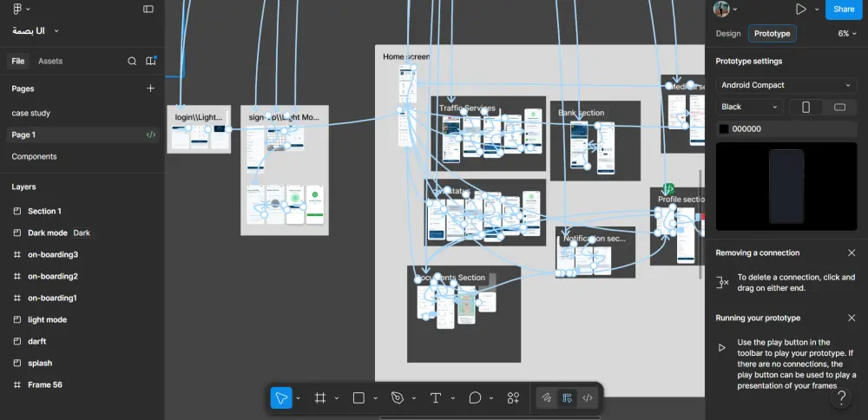
Task: Click the code icon beside Page 1
Action: click(x=150, y=135)
